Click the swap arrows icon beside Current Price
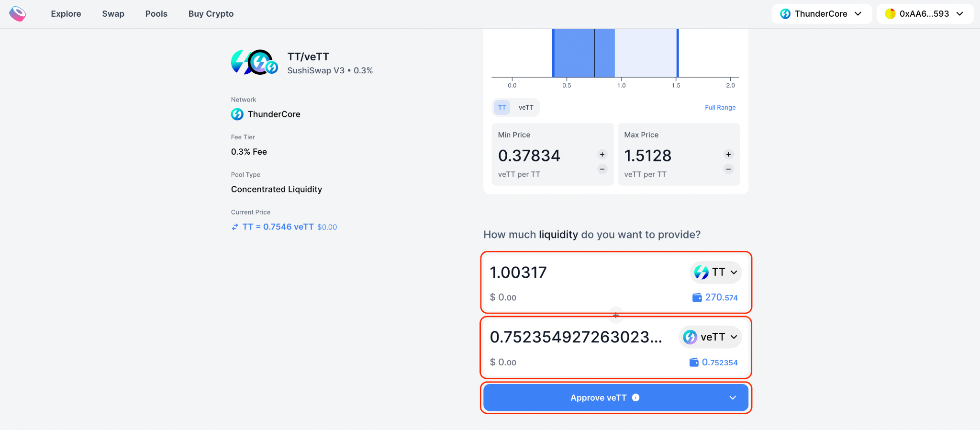The width and height of the screenshot is (980, 430). coord(235,227)
